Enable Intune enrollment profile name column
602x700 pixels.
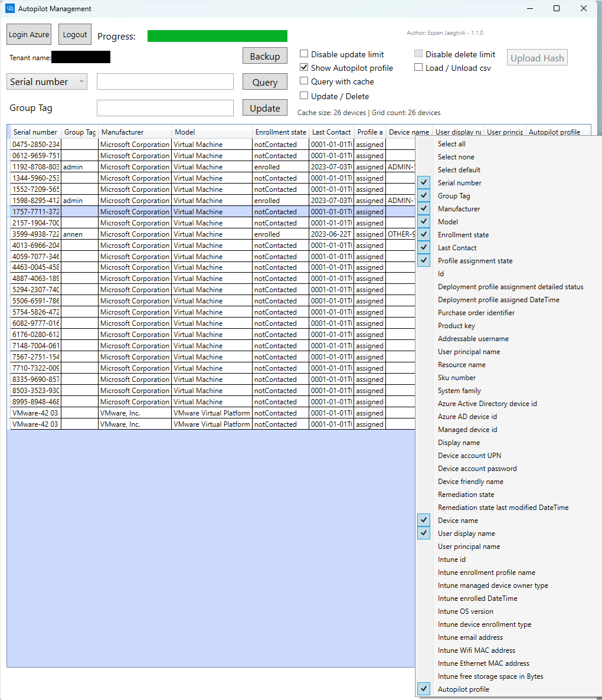pos(486,572)
